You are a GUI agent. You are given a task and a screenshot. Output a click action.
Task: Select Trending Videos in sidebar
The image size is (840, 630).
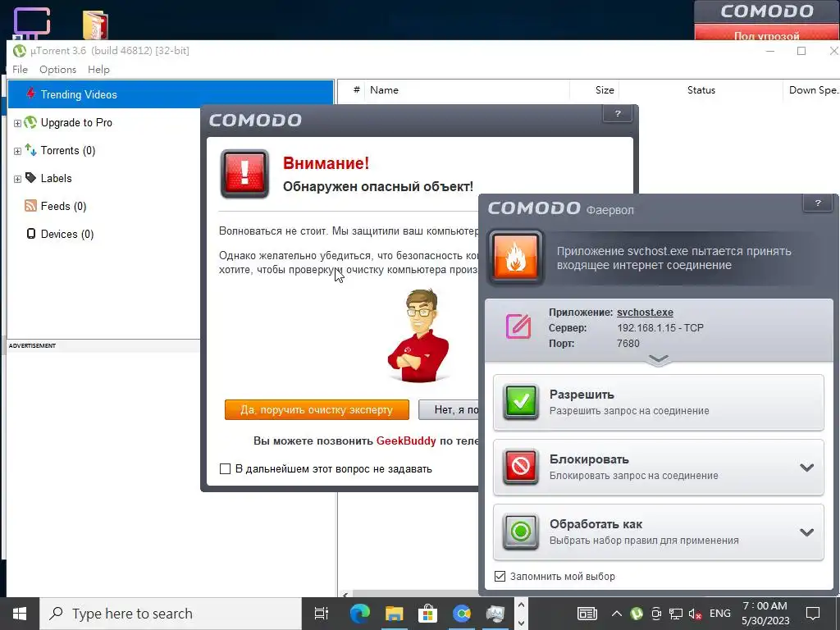(x=171, y=94)
